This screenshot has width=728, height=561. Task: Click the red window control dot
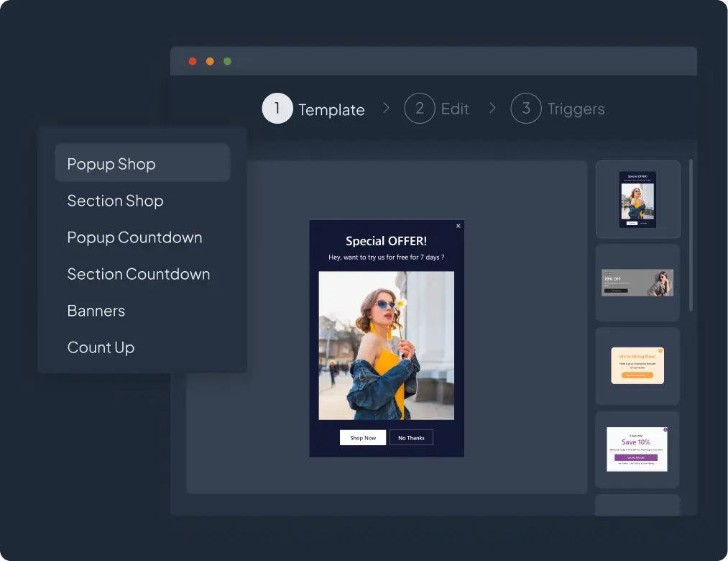[x=193, y=61]
